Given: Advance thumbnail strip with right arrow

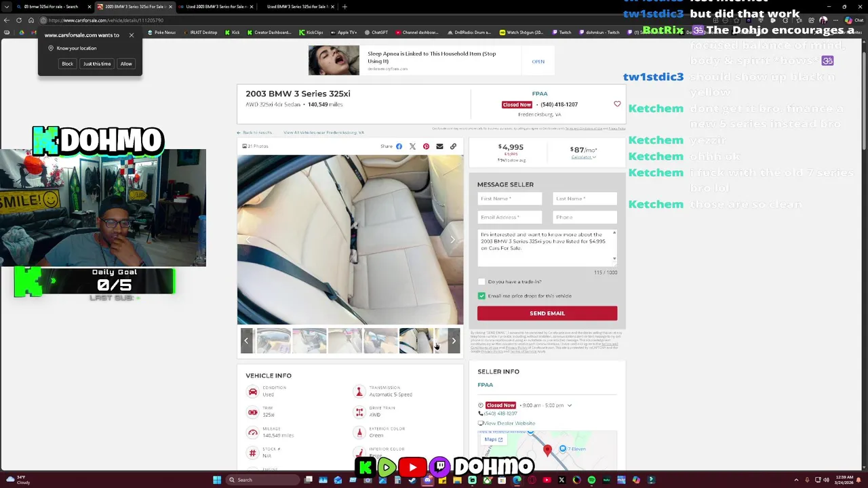Looking at the screenshot, I should click(x=454, y=341).
